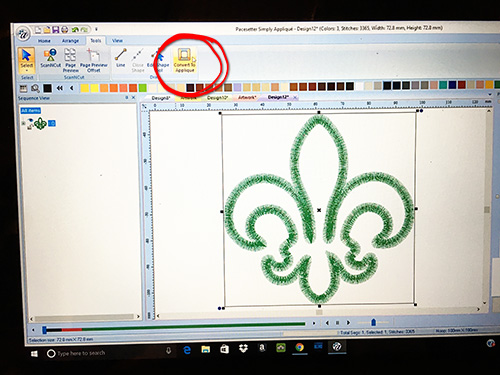
Task: Pick the bright green palette swatch
Action: [143, 88]
